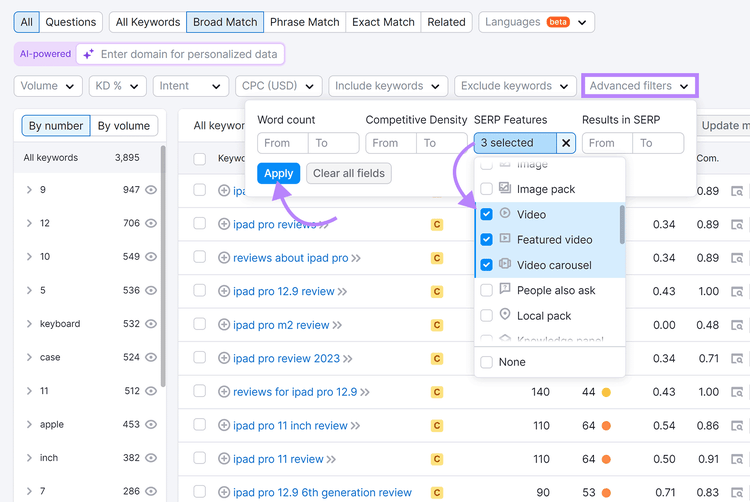
Task: Check the Image pack checkbox
Action: (486, 189)
